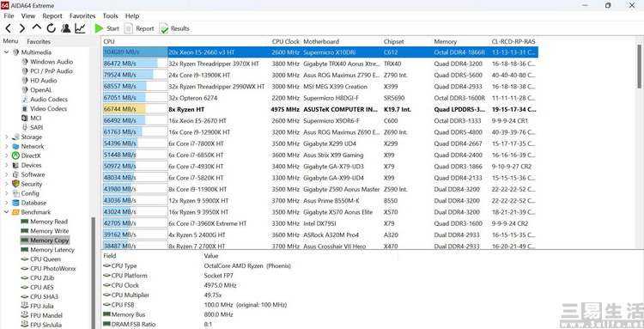
Task: Expand the Security tree node
Action: pyautogui.click(x=6, y=184)
